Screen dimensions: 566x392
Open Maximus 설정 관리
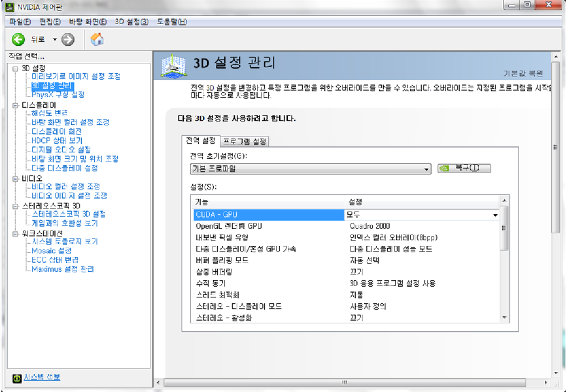pyautogui.click(x=63, y=269)
